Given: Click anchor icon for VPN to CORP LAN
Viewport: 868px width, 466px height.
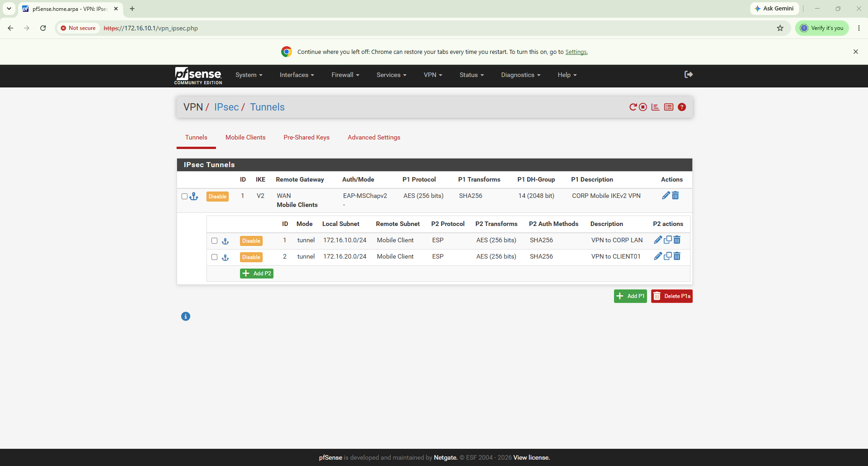Looking at the screenshot, I should click(x=225, y=241).
